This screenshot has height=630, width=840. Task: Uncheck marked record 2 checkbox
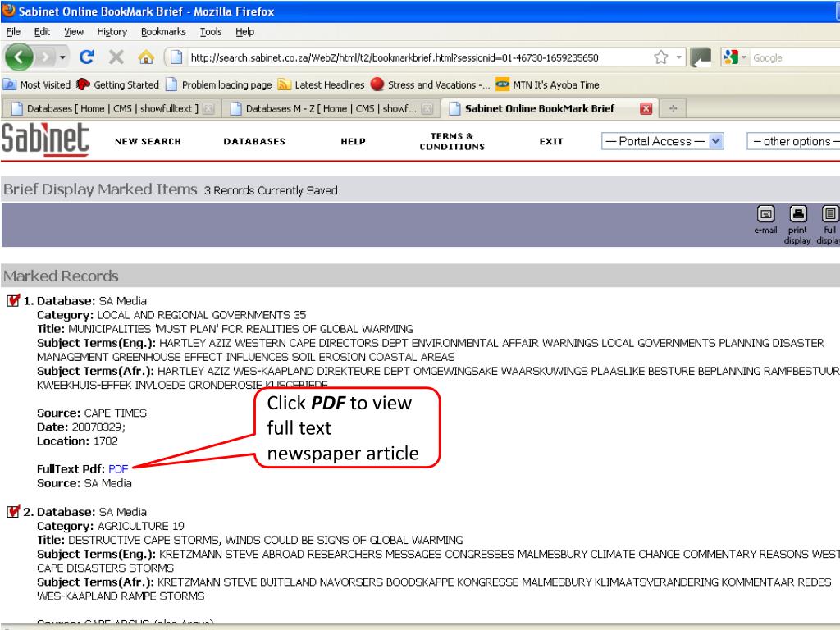(13, 511)
